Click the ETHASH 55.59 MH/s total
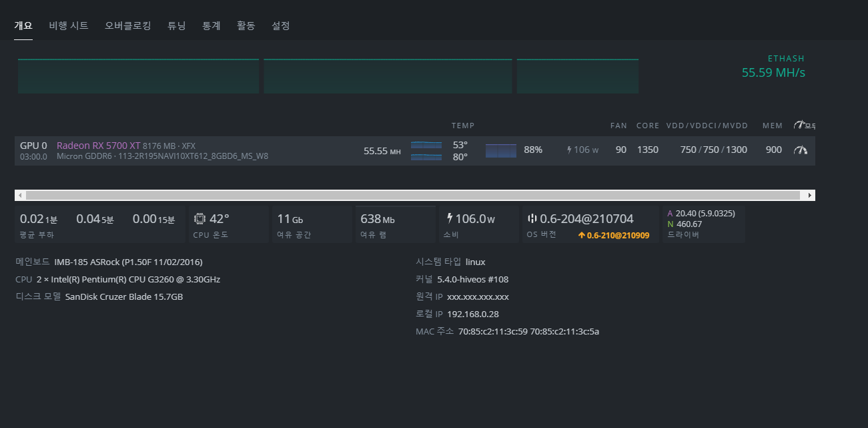 773,67
